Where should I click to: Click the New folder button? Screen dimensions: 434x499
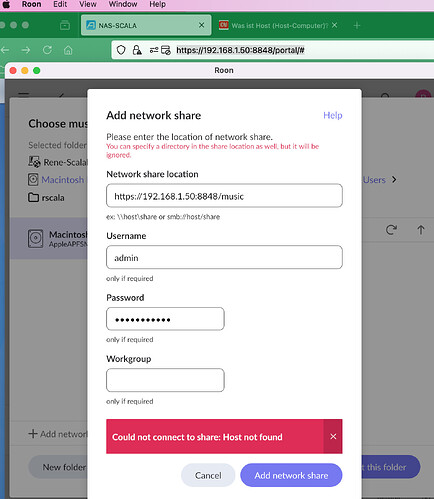[58, 467]
